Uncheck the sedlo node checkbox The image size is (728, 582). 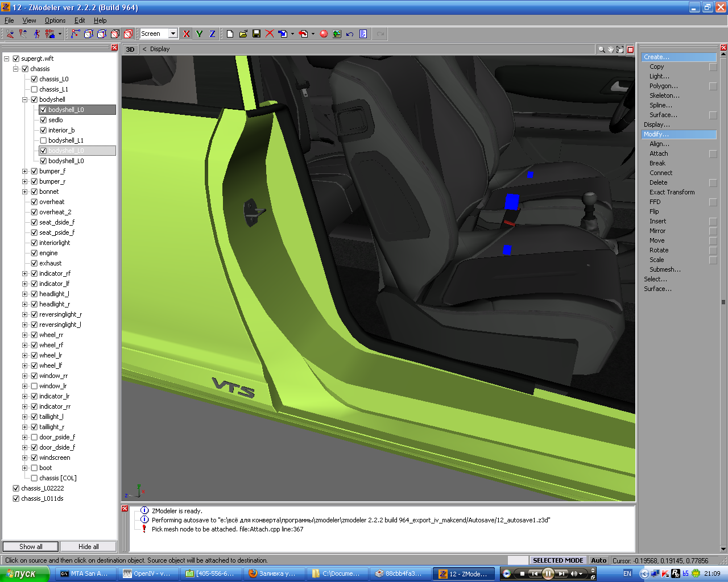click(x=43, y=120)
